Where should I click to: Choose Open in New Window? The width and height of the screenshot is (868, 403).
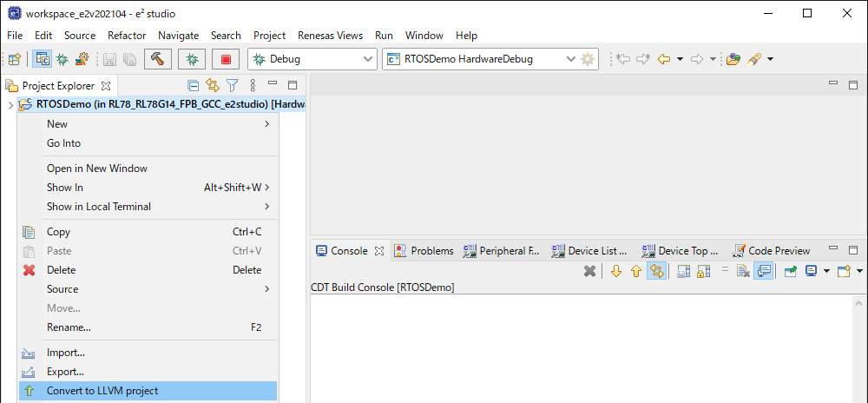(148, 168)
